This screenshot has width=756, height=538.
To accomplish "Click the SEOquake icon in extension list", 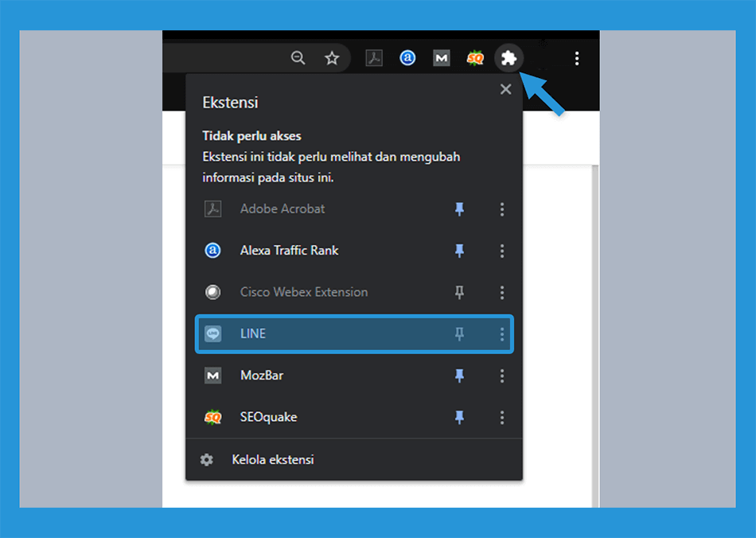I will pyautogui.click(x=212, y=417).
